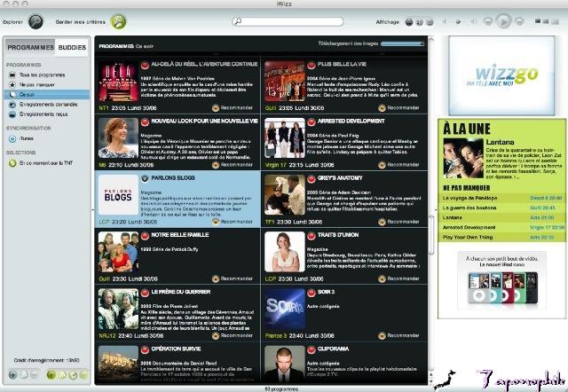Click the search input field
Image resolution: width=568 pixels, height=392 pixels.
[288, 21]
